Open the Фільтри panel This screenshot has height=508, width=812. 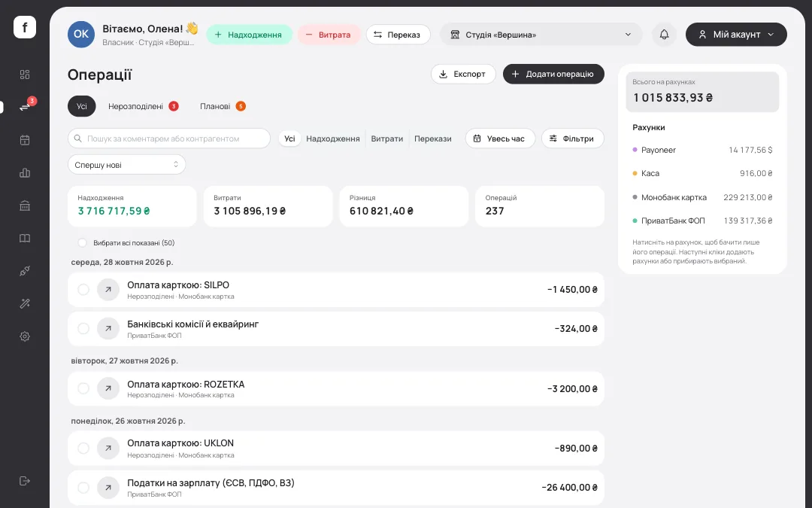(572, 138)
